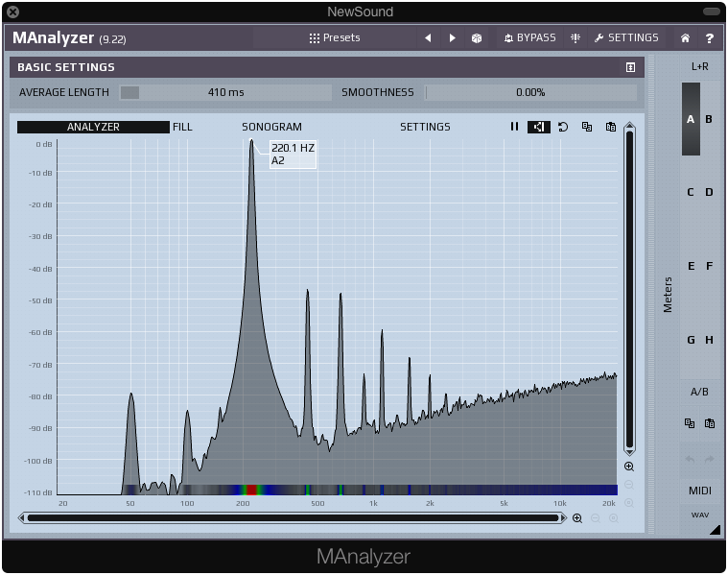Select preset slot H
The image size is (728, 575).
pos(709,340)
